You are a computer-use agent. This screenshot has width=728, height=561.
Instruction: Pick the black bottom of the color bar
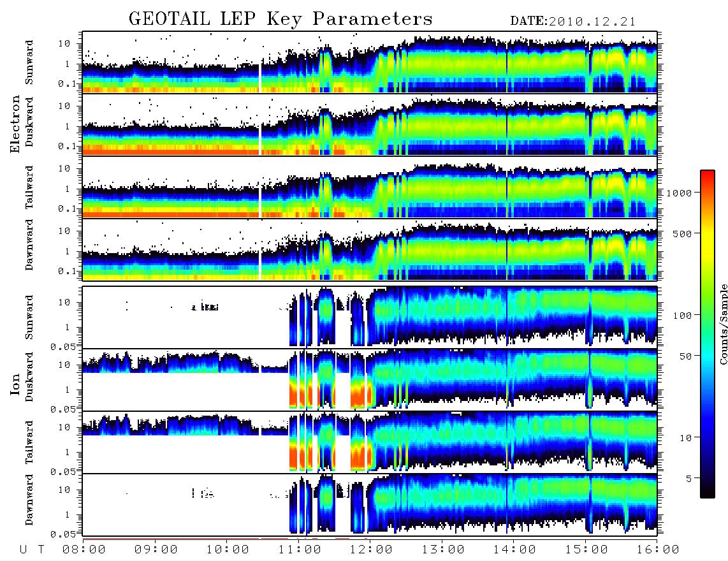click(708, 492)
